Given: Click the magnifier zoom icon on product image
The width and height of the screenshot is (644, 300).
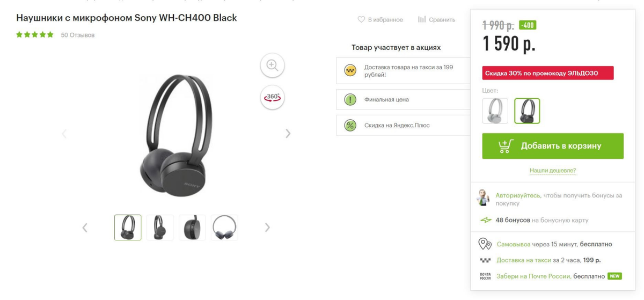Looking at the screenshot, I should pyautogui.click(x=272, y=65).
